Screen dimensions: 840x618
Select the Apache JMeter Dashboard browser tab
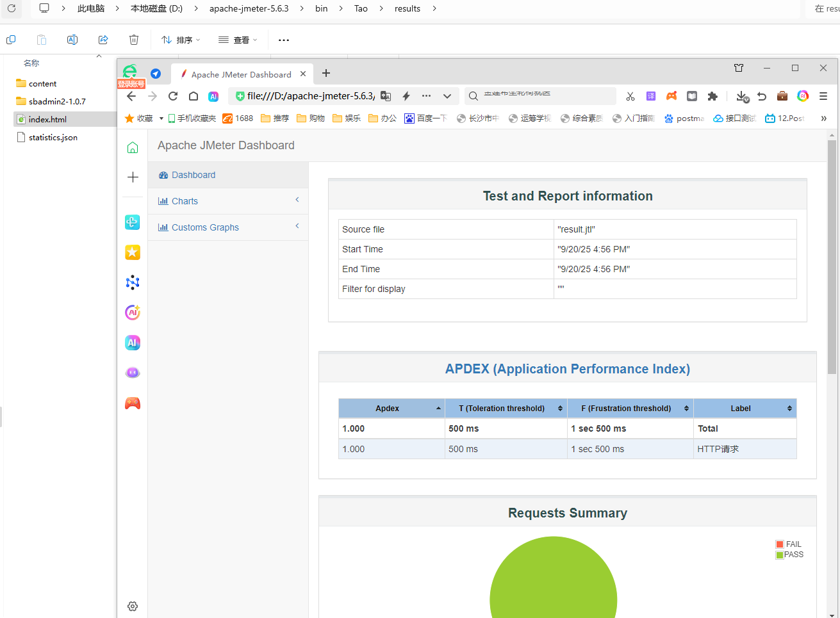click(x=241, y=74)
